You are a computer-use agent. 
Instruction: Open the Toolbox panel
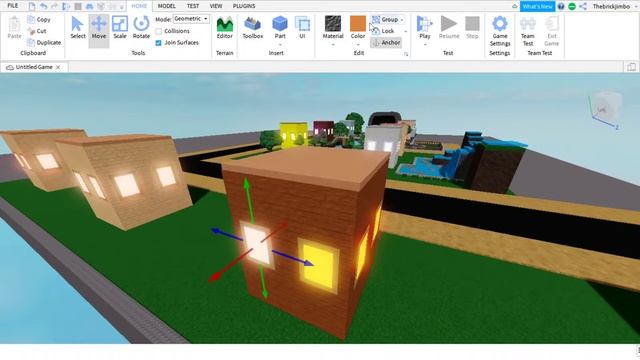pos(253,28)
